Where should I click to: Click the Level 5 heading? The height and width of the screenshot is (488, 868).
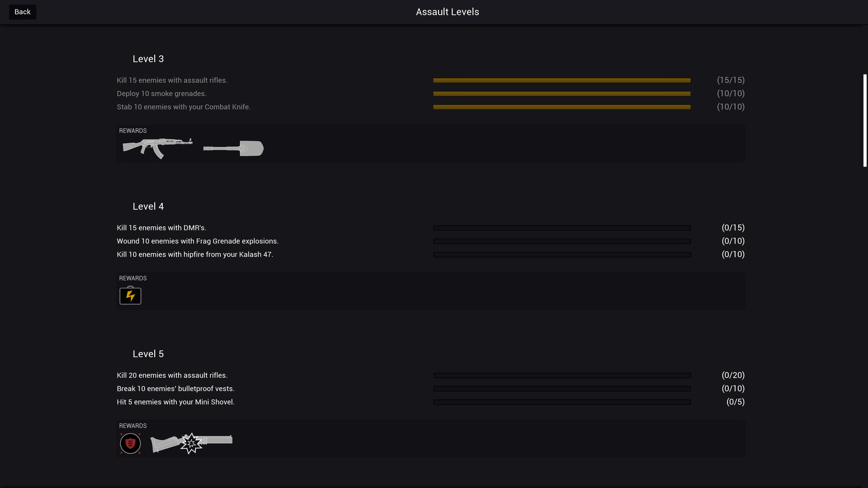tap(148, 354)
